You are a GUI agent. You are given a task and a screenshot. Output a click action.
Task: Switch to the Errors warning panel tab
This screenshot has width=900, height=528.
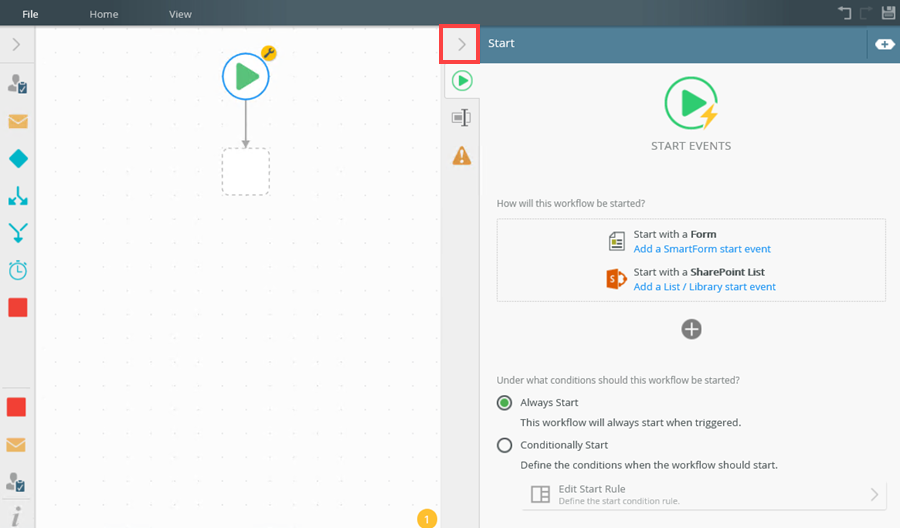coord(461,156)
